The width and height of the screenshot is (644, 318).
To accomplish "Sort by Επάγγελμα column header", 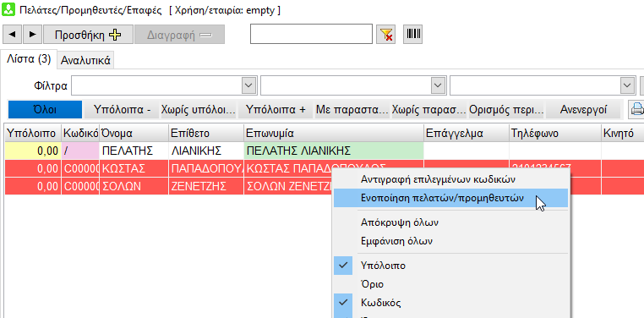I will [467, 133].
